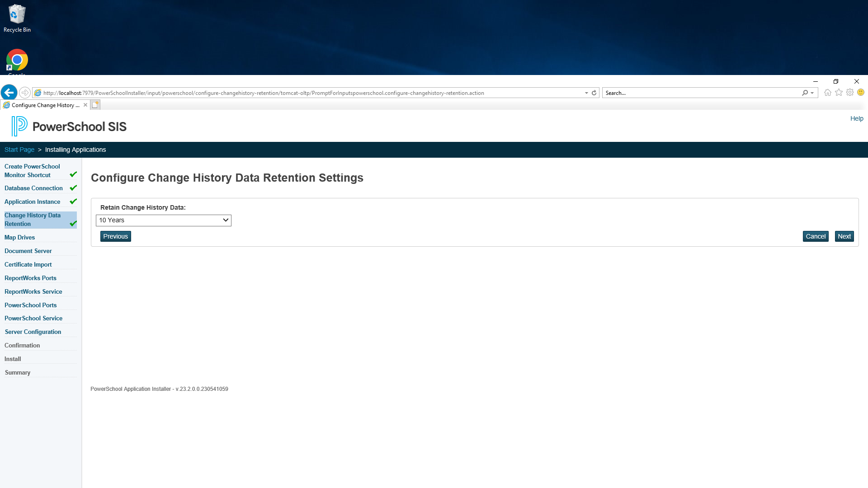Open Map Drives step in sidebar
Viewport: 868px width, 488px height.
point(19,237)
